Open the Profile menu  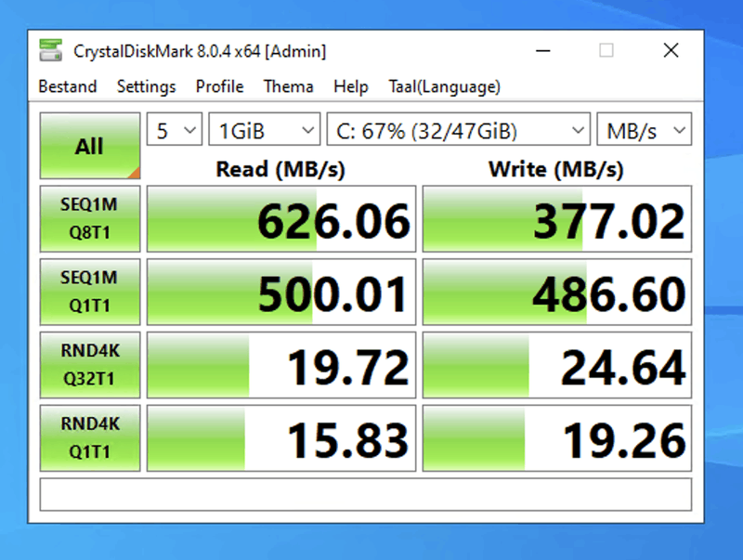coord(219,86)
